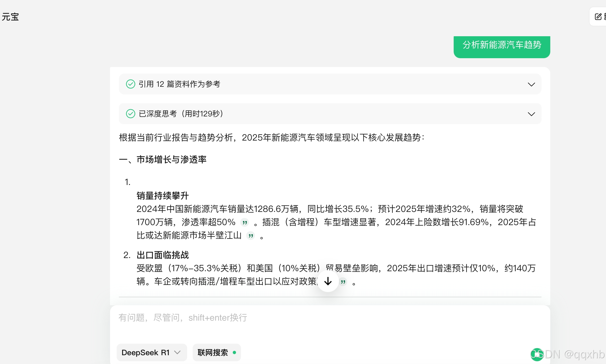Click citation quote icon after 渗透率超50%
Viewport: 606px width, 364px height.
point(245,222)
